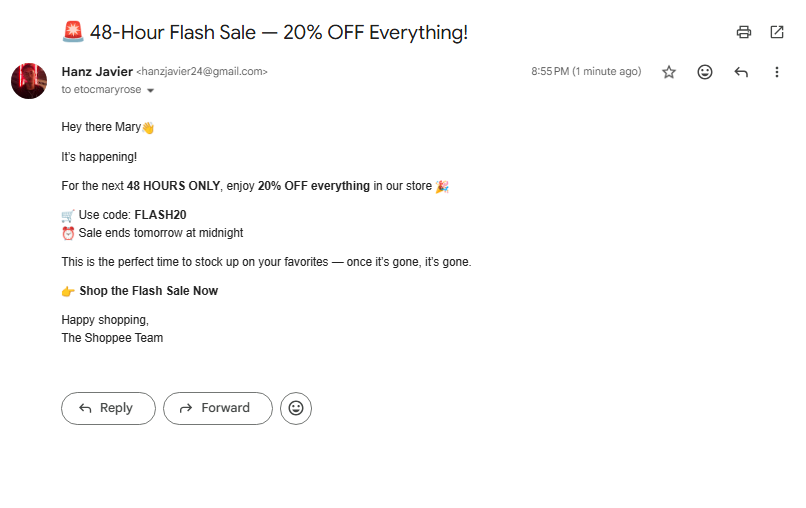Open the email in a new window
Viewport: 806px width, 508px height.
777,32
